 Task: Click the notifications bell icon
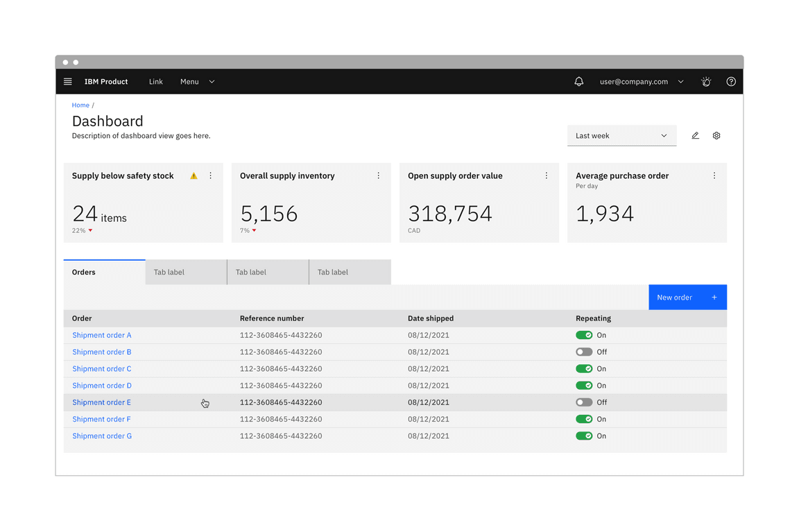pos(578,82)
